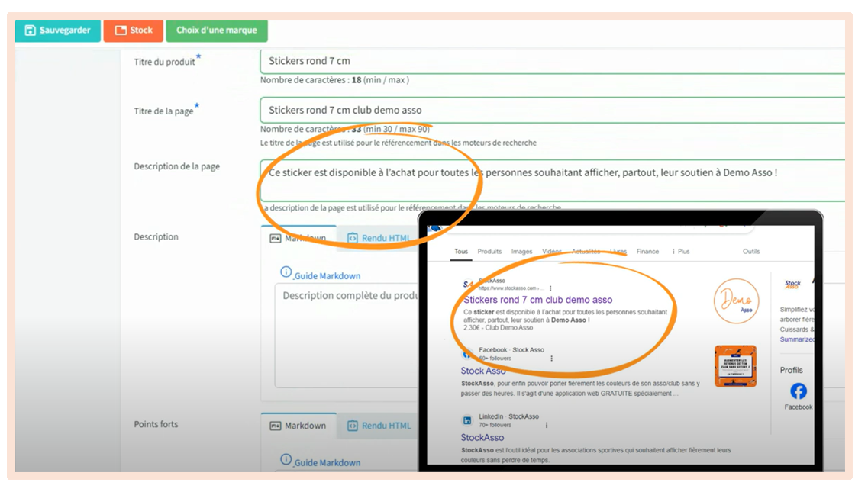Open the three-dot menu beside the LinkedIn StockAsso result
This screenshot has width=868, height=492.
[547, 425]
